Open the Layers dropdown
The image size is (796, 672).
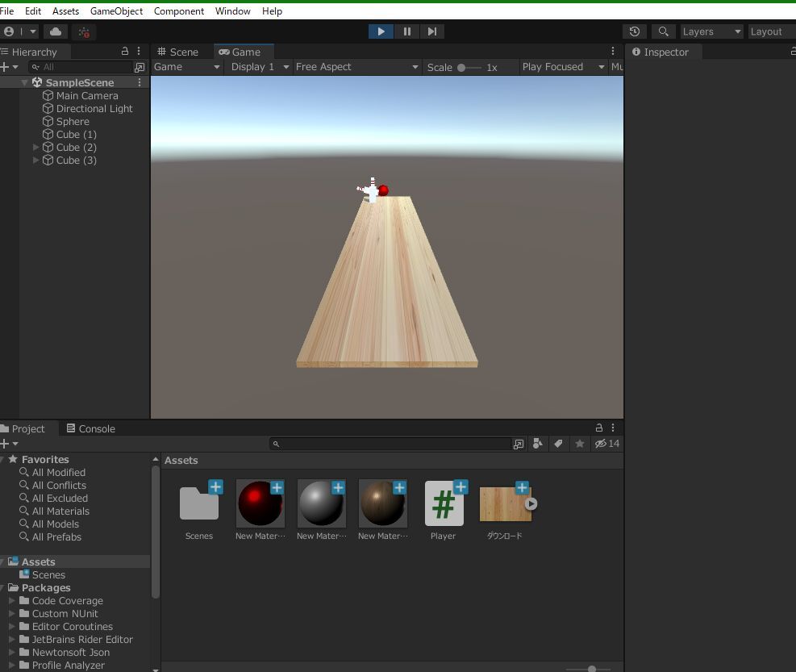711,31
